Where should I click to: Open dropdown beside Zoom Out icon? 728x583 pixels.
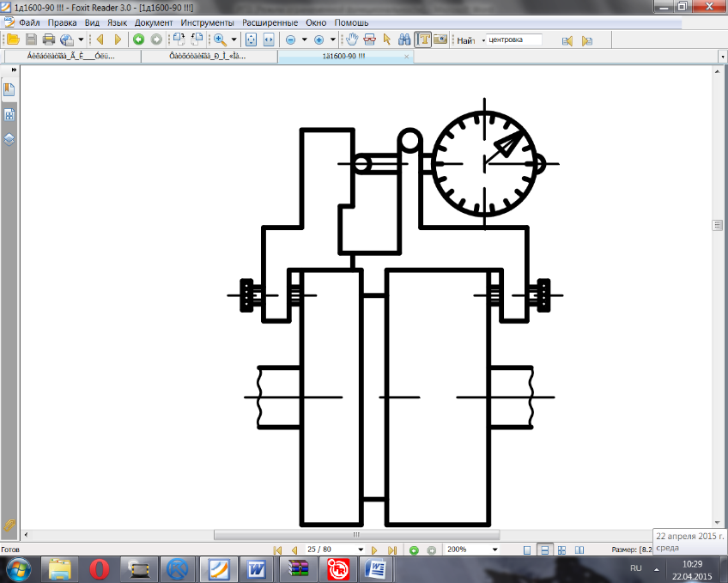(x=305, y=39)
